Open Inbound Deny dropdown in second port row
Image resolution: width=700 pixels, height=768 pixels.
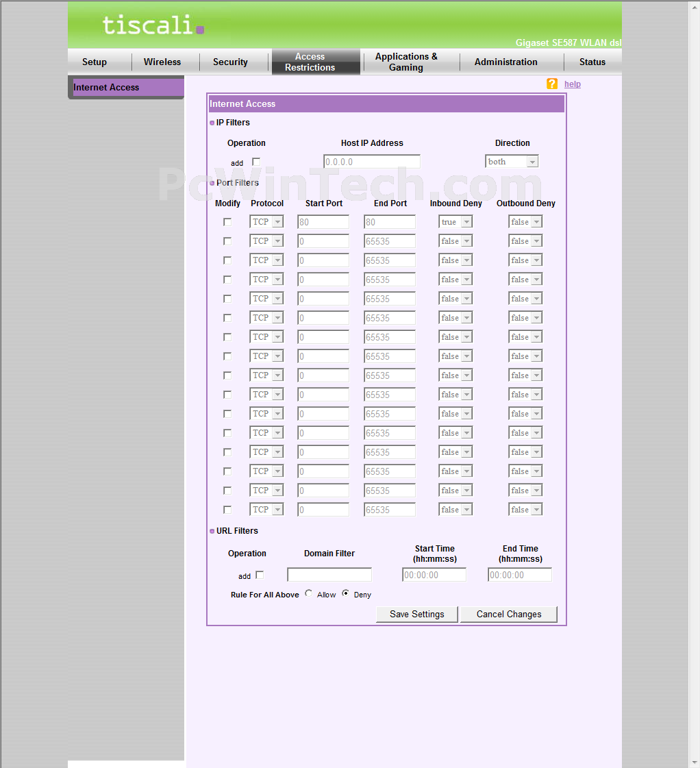(455, 241)
